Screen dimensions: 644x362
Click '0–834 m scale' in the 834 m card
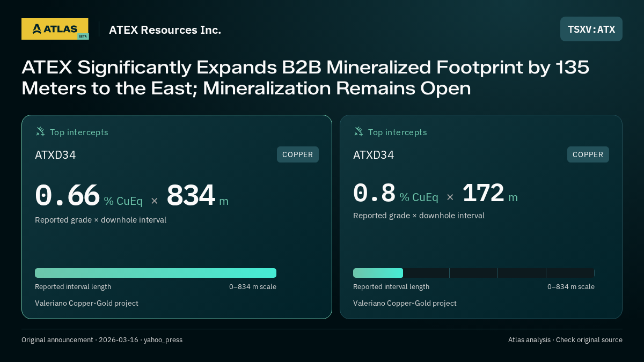click(x=253, y=287)
